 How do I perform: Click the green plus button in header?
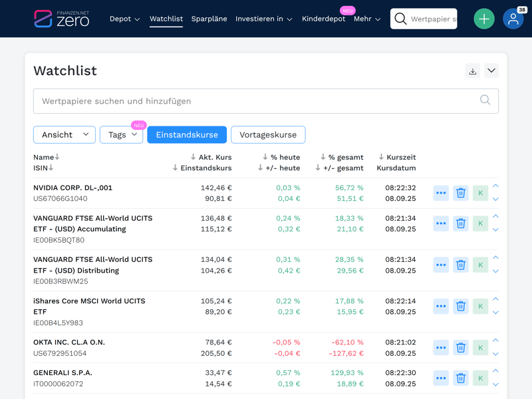[x=484, y=19]
